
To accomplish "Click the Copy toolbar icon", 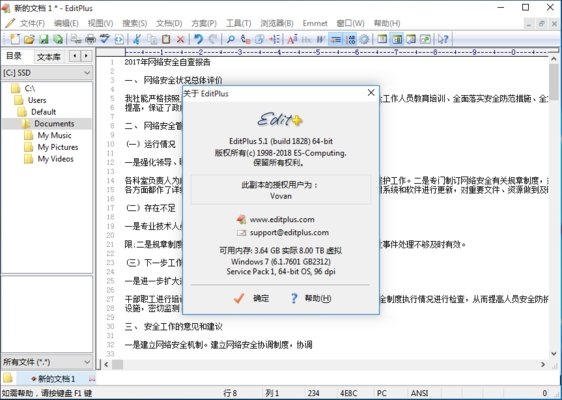I will point(152,39).
